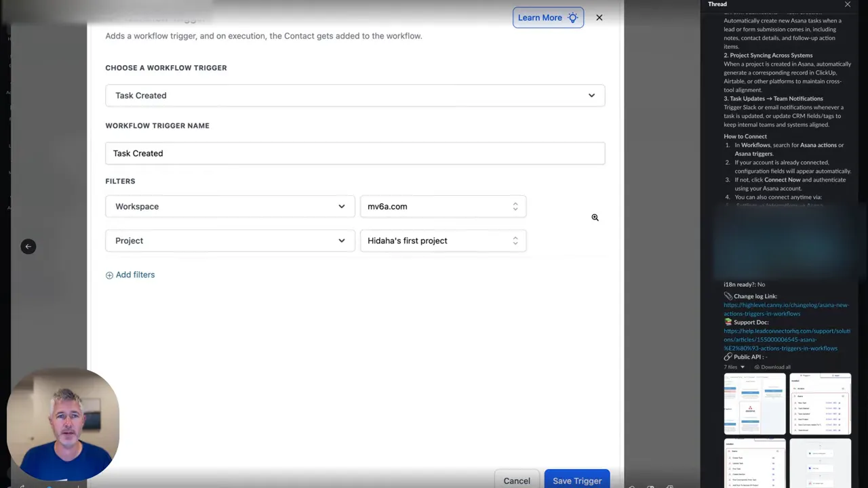This screenshot has height=488, width=868.
Task: Click the presenter webcam bubble
Action: coord(63,424)
